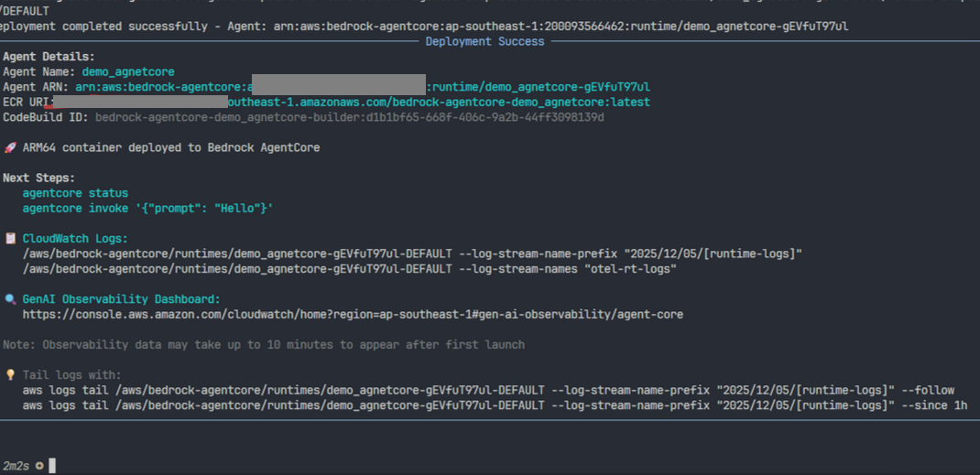Focus the terminal cursor at the bottom prompt
The height and width of the screenshot is (475, 980).
(52, 466)
